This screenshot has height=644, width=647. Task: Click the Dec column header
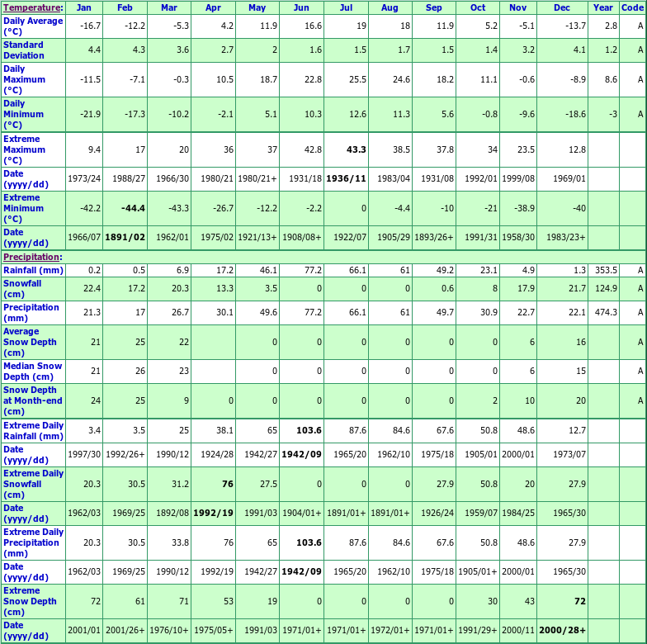[x=562, y=7]
